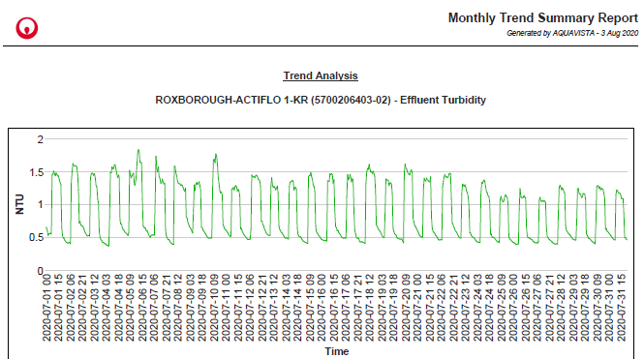
Task: Select the ROXBOROUGH-ACTIFLO 1-KR Effluent Turbidity subtitle
Action: 321,100
